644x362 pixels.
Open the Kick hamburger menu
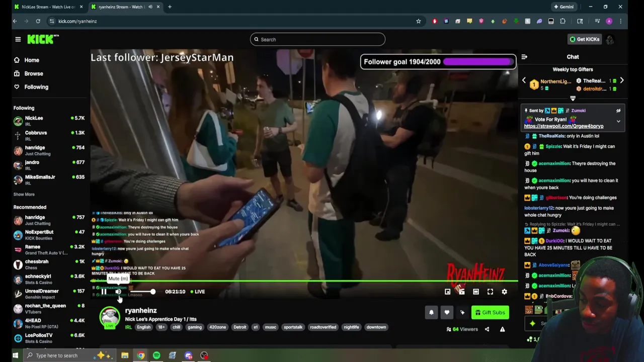(18, 39)
